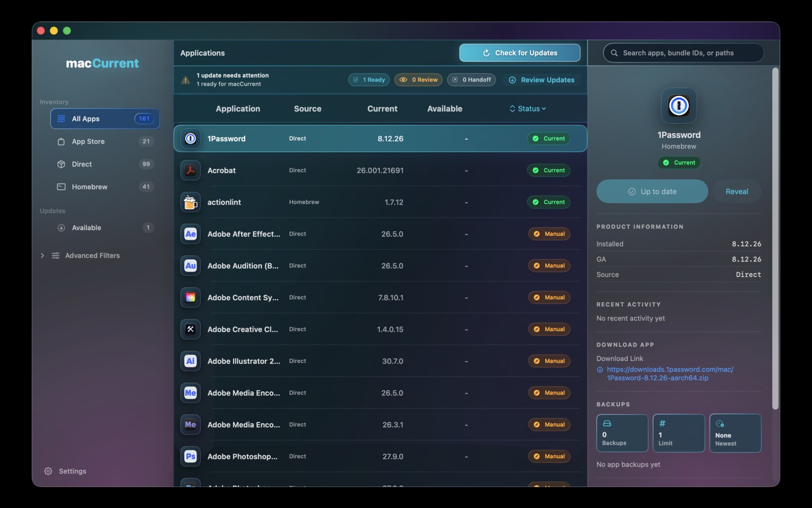Click the Check for Updates button
Screen dimensions: 812x508
point(520,53)
